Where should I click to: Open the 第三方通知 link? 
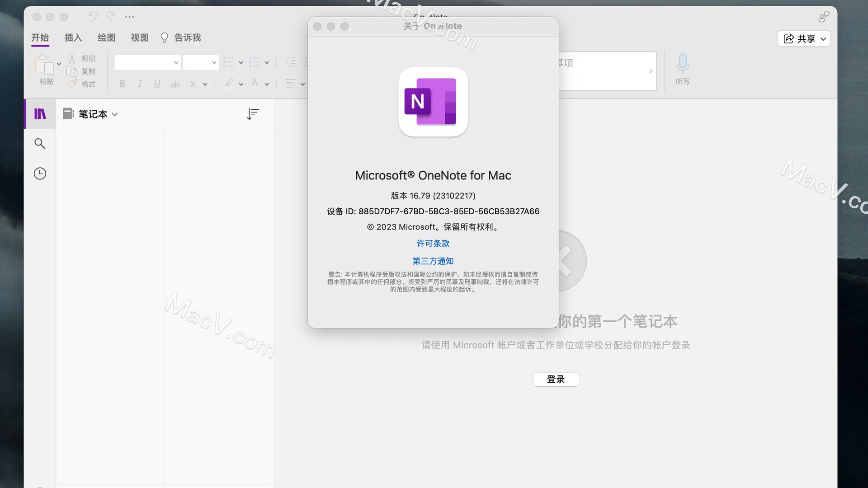point(433,261)
